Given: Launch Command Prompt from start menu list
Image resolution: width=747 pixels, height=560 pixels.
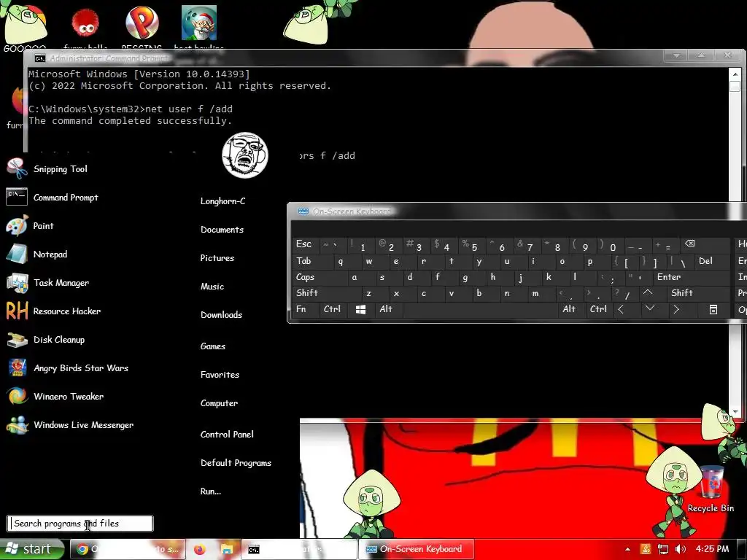Looking at the screenshot, I should 52,197.
